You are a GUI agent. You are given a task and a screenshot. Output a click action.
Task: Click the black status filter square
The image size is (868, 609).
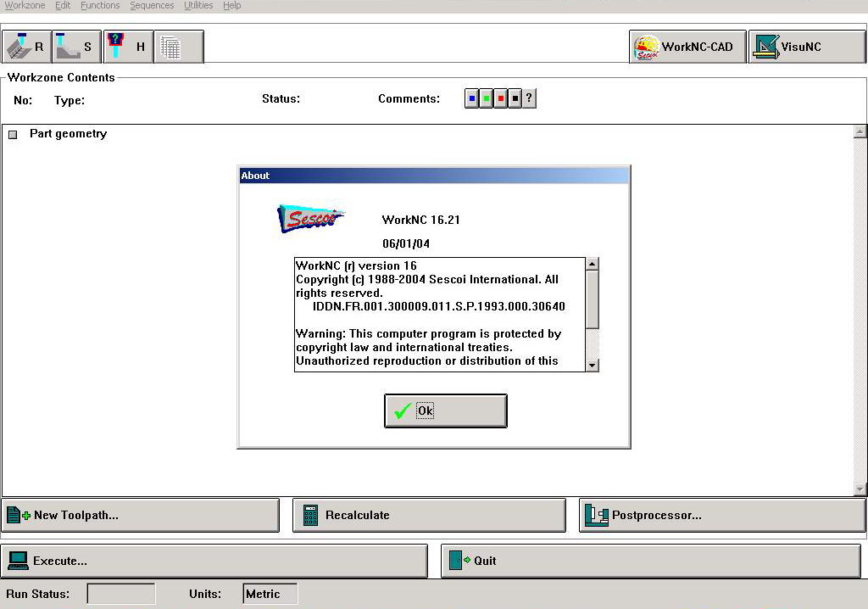[515, 98]
